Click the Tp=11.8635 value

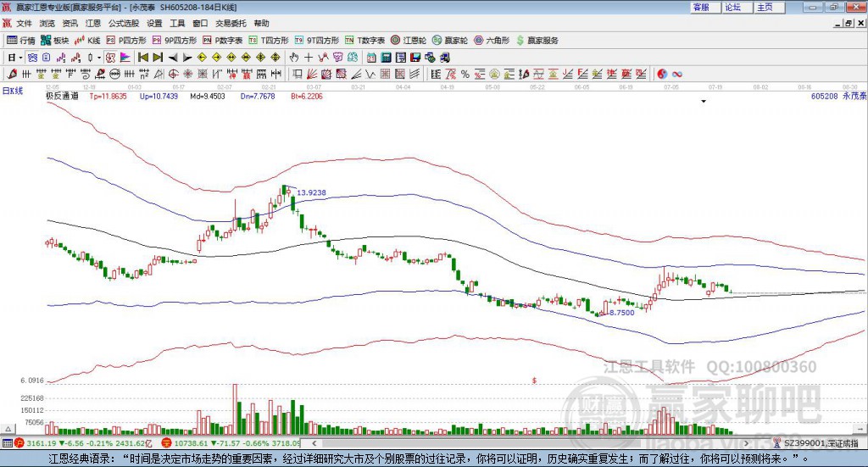coord(108,97)
